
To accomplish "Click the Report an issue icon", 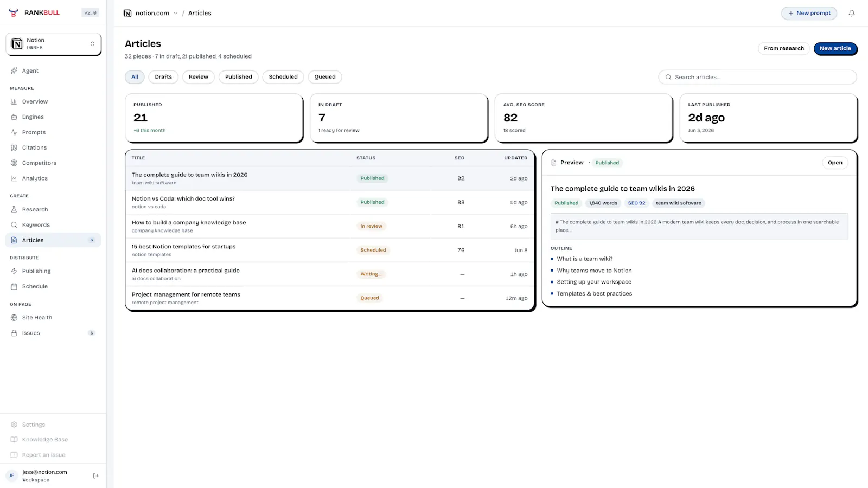I will (x=14, y=455).
